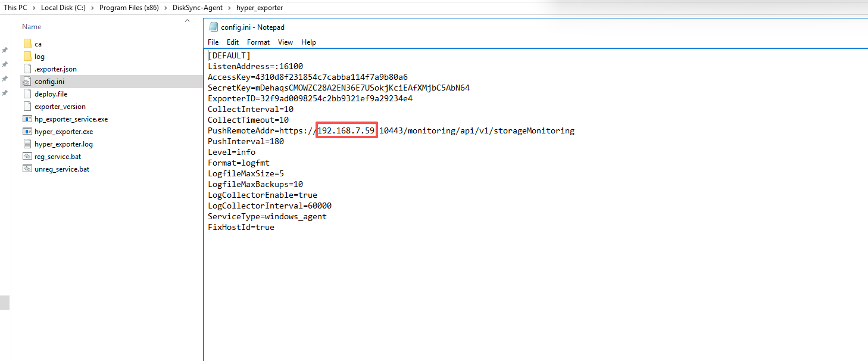
Task: Open the File menu in Notepad
Action: [213, 42]
